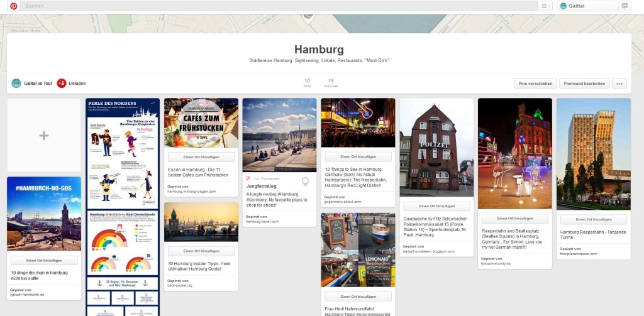Open the Reeperbahn neon lights pin image
Image resolution: width=644 pixels, height=316 pixels.
point(358,123)
